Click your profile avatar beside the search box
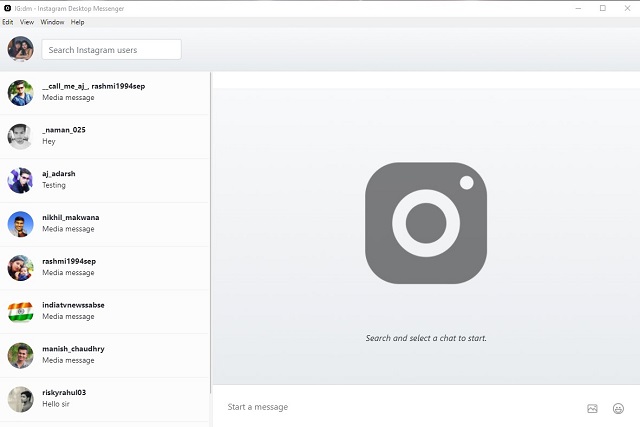 20,49
